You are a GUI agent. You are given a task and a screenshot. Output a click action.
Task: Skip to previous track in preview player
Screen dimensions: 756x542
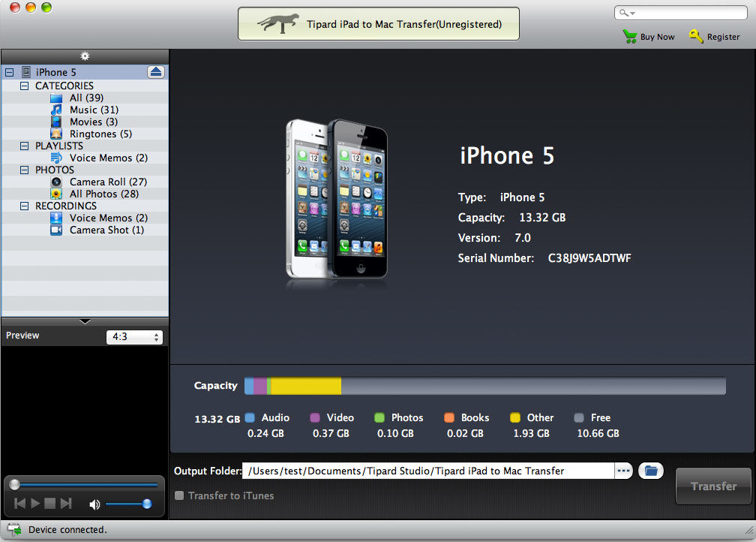pyautogui.click(x=19, y=504)
